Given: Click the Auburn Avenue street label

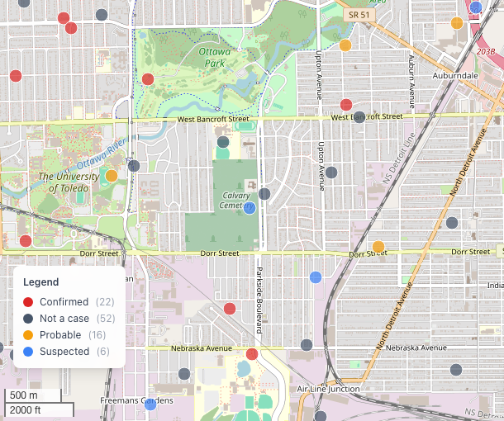Looking at the screenshot, I should 411,82.
